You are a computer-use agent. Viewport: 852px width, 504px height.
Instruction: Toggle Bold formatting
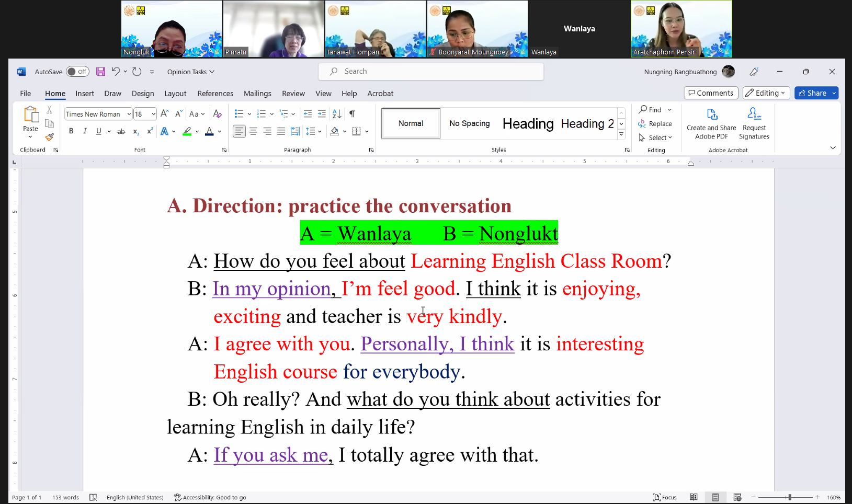tap(71, 131)
